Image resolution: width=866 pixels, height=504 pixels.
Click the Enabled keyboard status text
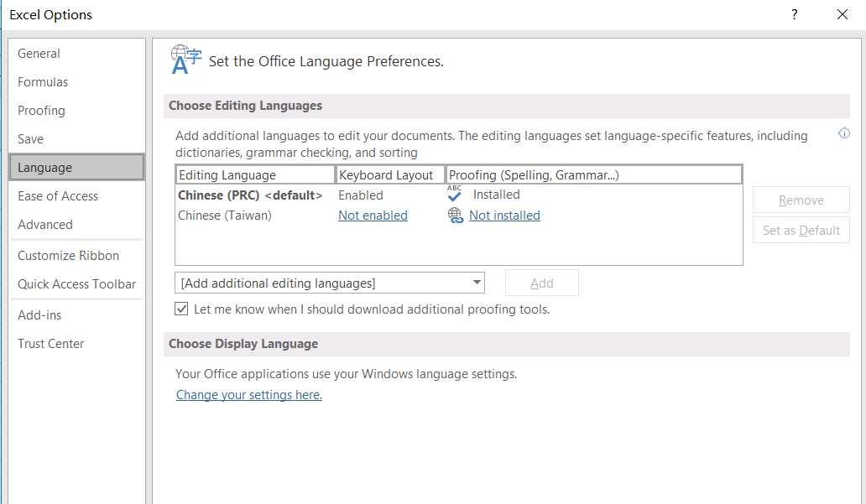tap(361, 195)
